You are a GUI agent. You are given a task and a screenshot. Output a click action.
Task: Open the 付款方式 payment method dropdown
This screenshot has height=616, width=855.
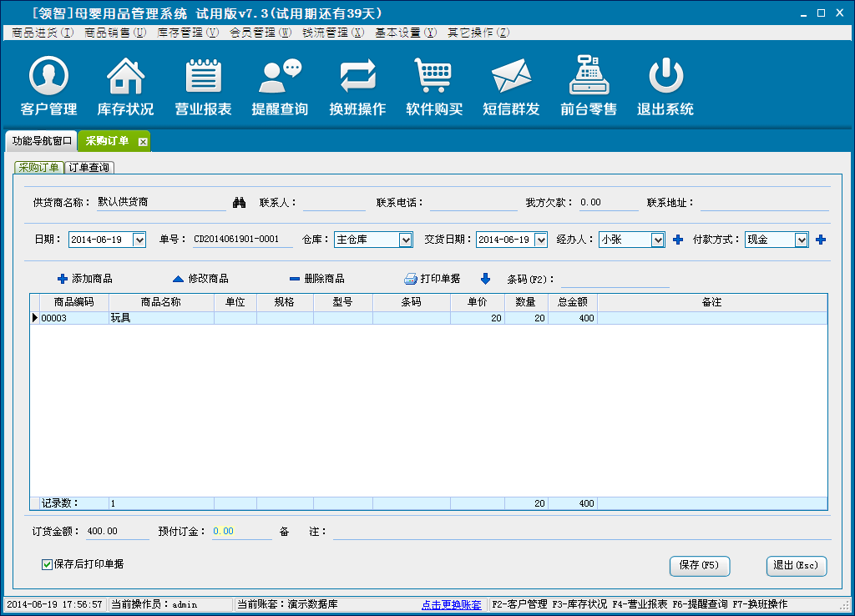click(x=802, y=240)
